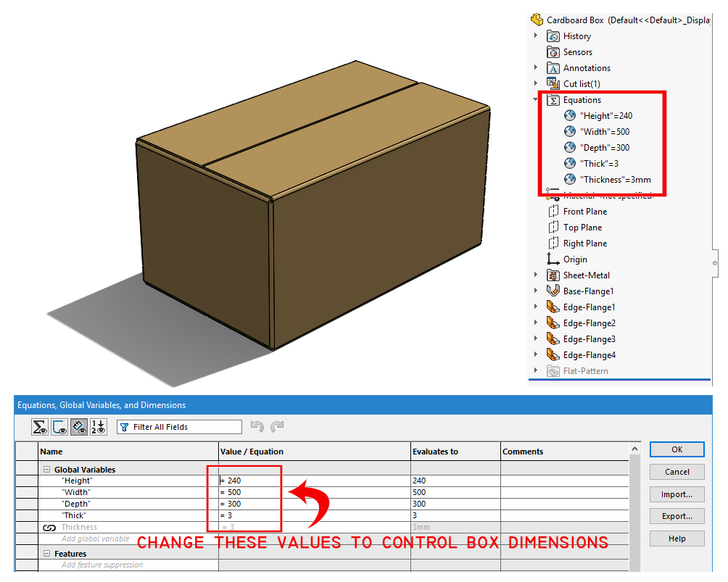Click the Width value cell "= 500"
Screen dimensions: 728x582
click(x=314, y=492)
